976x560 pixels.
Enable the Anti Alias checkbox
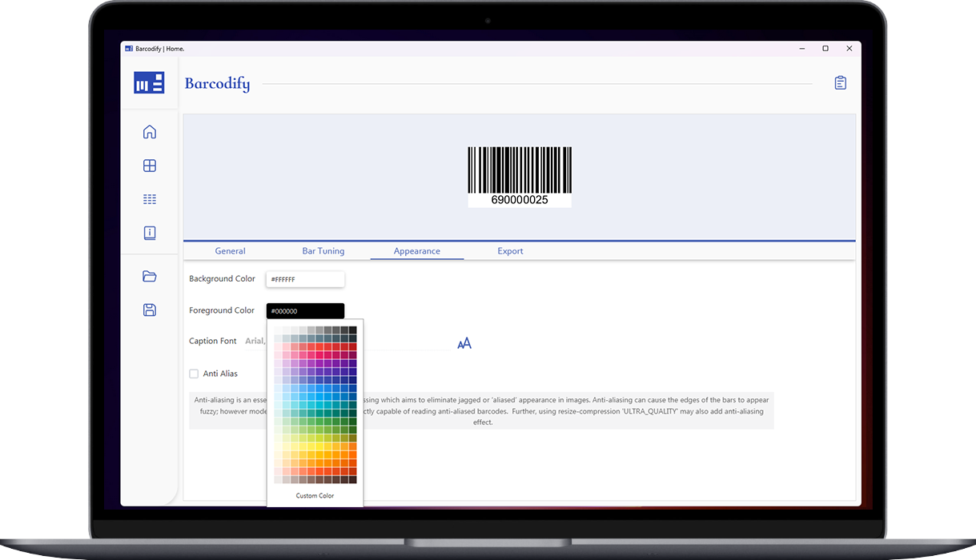pos(193,373)
